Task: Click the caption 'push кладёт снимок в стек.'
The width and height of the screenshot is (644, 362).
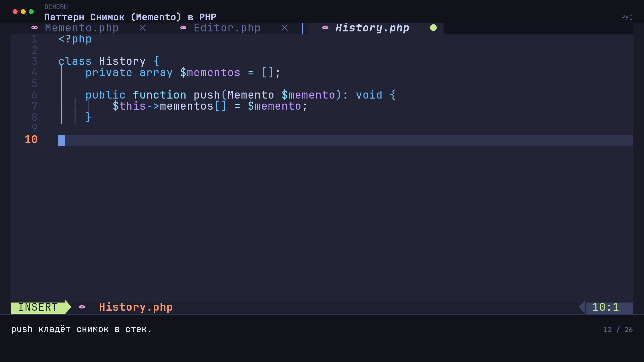Action: (82, 329)
